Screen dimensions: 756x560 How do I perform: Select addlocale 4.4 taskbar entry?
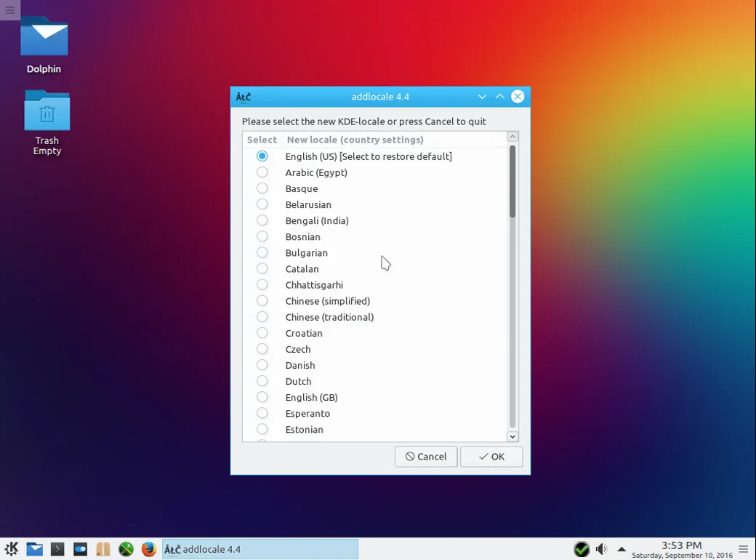[260, 549]
